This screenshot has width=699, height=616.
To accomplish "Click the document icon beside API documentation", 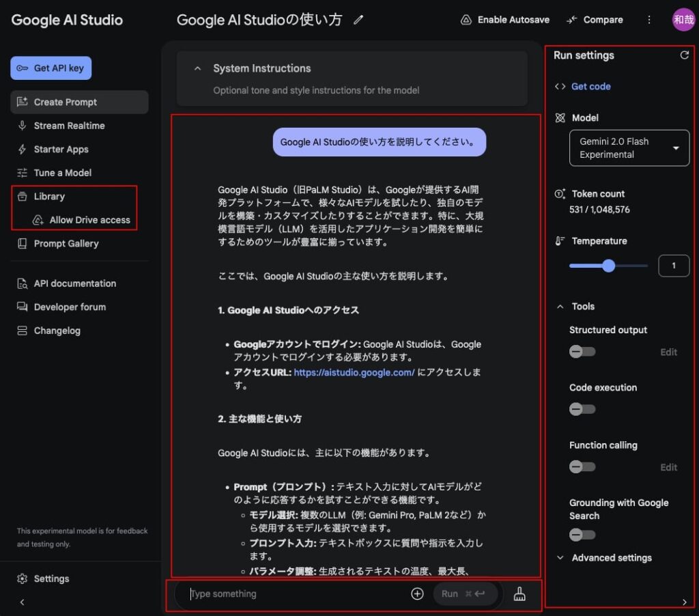I will [x=23, y=283].
